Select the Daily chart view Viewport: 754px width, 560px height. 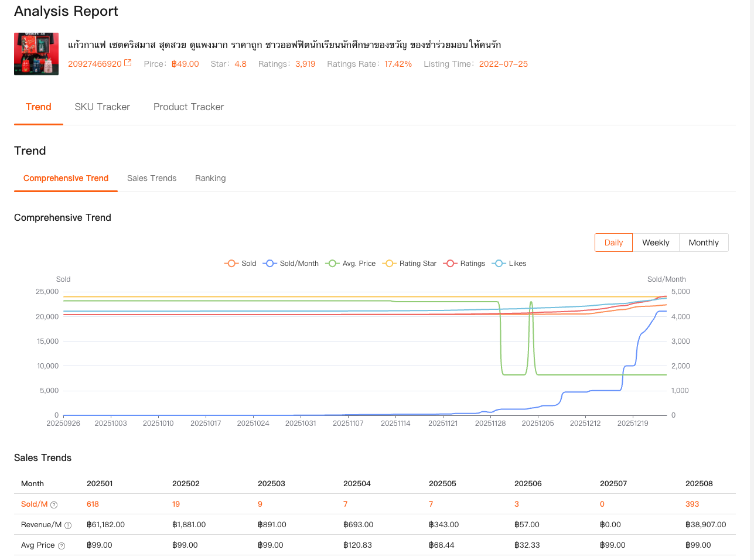613,243
